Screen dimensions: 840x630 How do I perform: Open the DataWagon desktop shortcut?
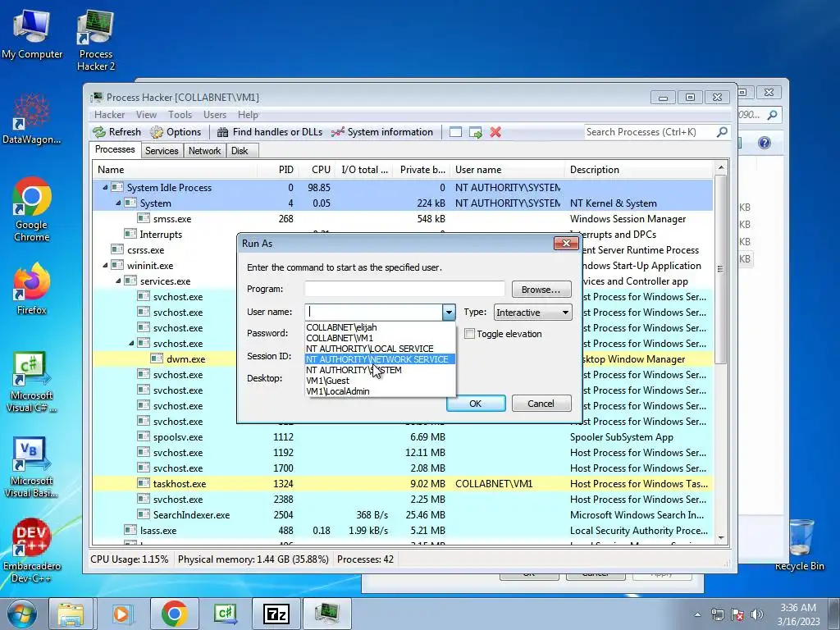pyautogui.click(x=32, y=119)
